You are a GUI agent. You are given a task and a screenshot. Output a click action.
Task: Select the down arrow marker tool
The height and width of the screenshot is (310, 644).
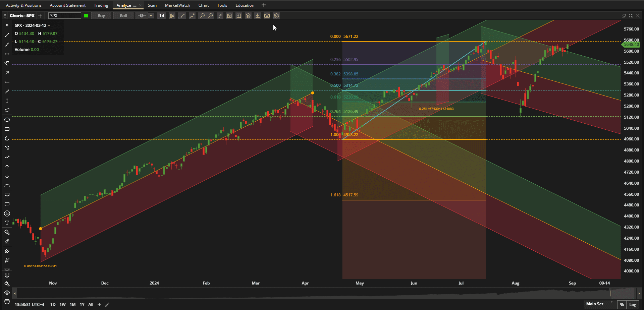[7, 176]
